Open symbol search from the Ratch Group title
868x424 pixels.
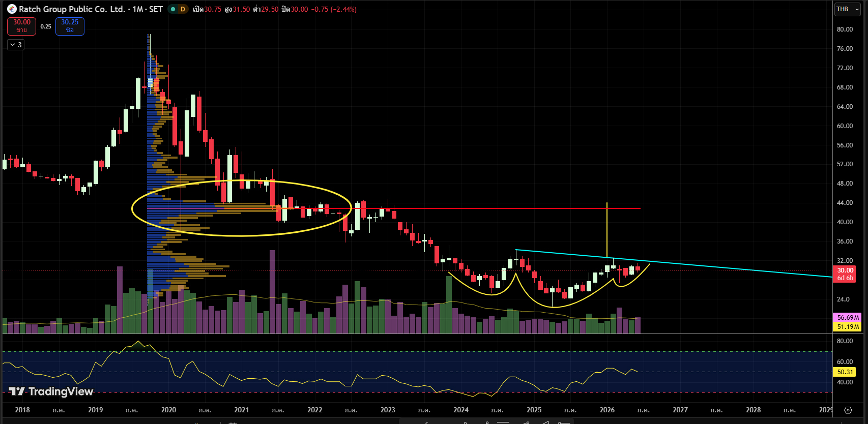(91, 9)
